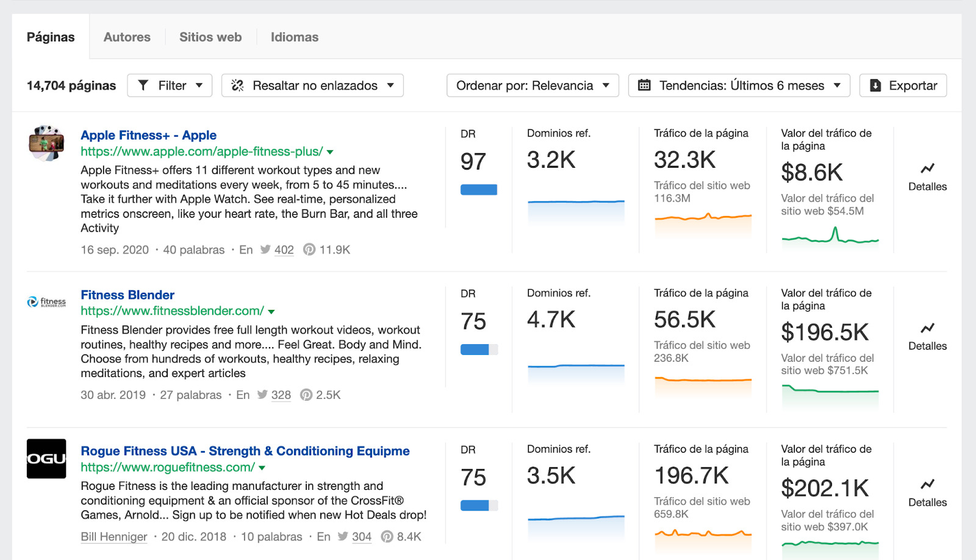The width and height of the screenshot is (976, 560).
Task: Open Tendencias: Últimos 6 meses dropdown
Action: point(739,85)
